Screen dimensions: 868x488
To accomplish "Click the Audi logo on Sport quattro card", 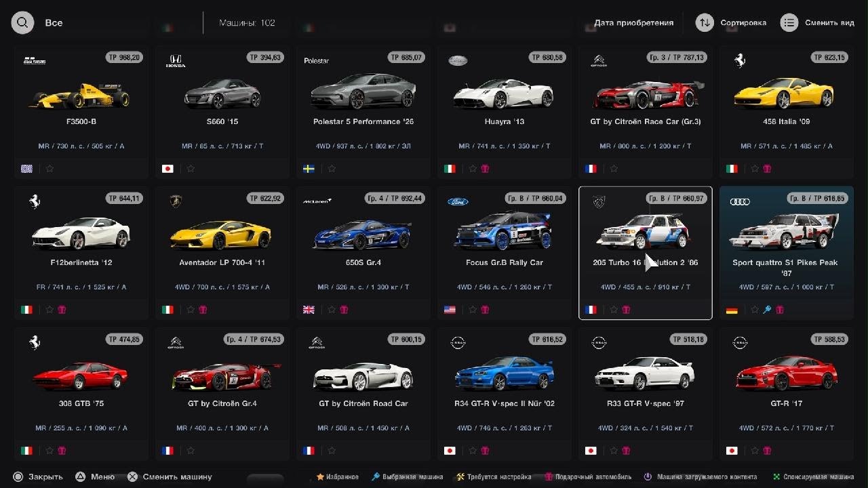I will point(740,201).
